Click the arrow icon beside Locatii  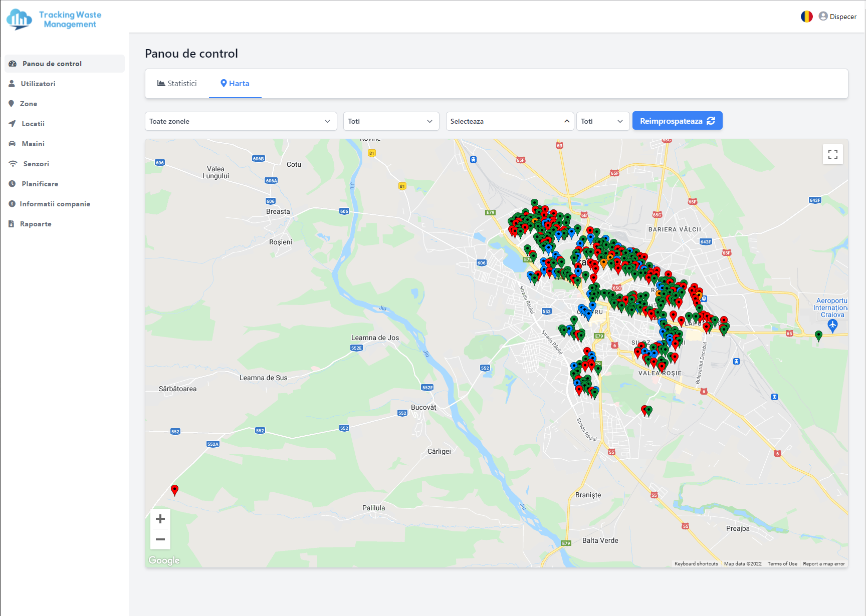point(12,124)
